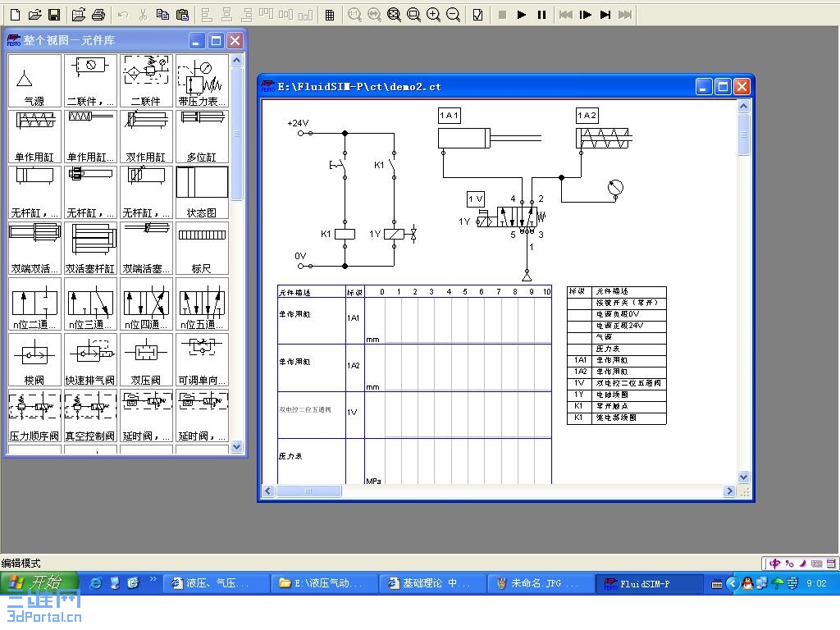The image size is (840, 630).
Task: Pick the 多位缸 multi-position cylinder
Action: coord(202,136)
